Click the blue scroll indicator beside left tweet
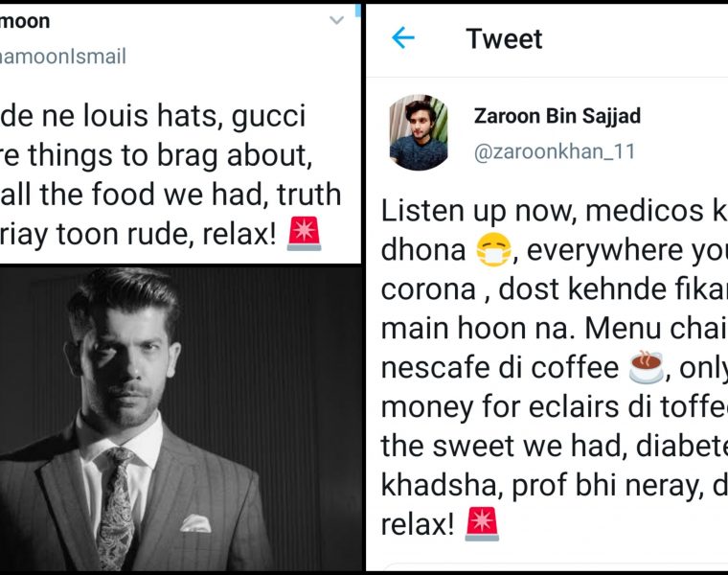 coord(358,10)
